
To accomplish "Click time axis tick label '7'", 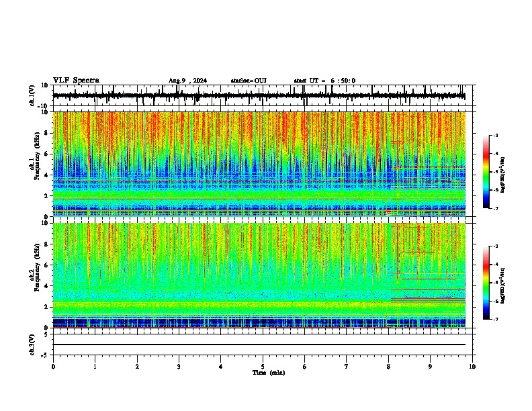I will [347, 367].
